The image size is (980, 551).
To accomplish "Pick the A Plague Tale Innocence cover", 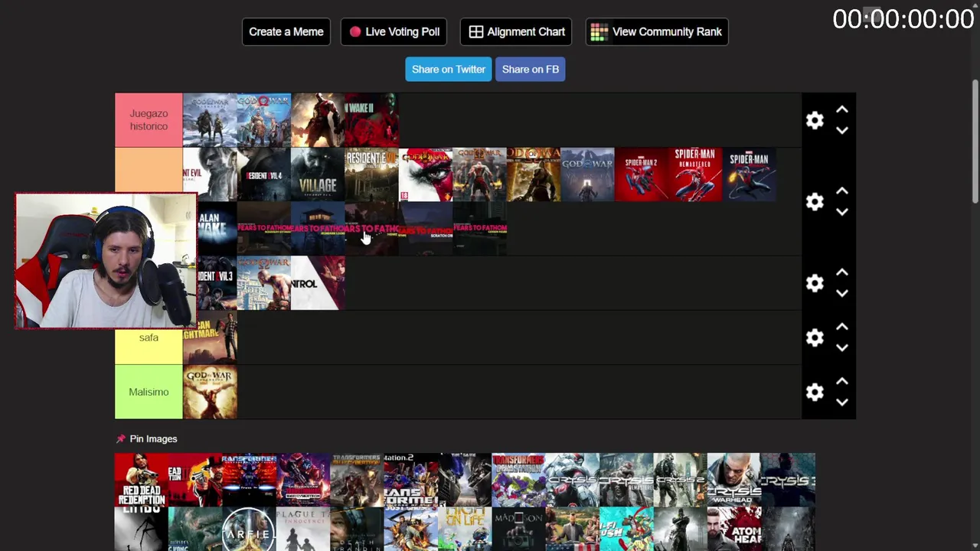I will tap(303, 529).
